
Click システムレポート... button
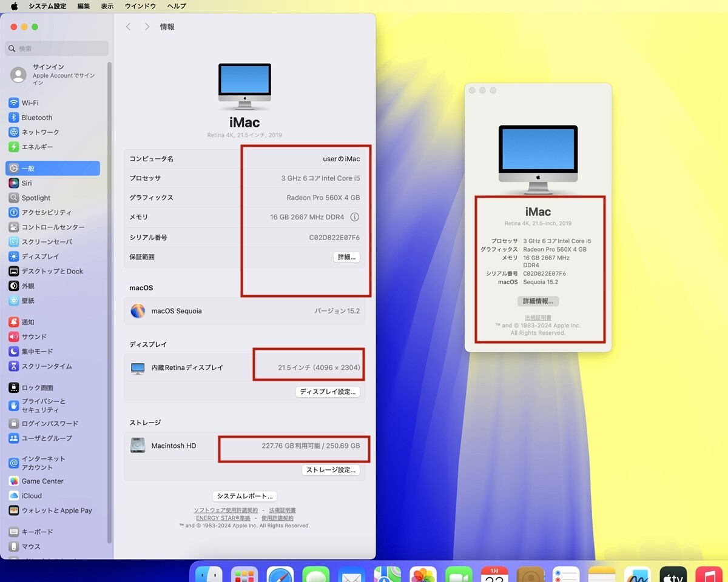click(245, 496)
